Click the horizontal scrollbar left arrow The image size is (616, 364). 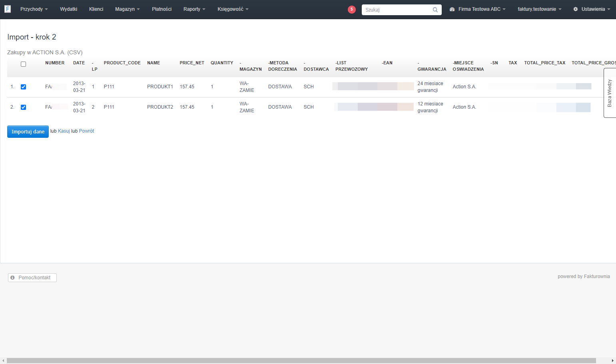coord(3,361)
